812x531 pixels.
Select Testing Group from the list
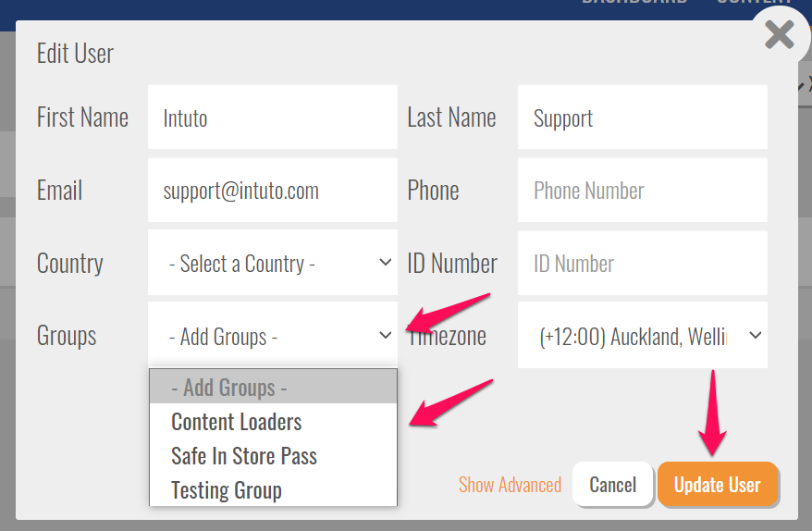pos(227,490)
